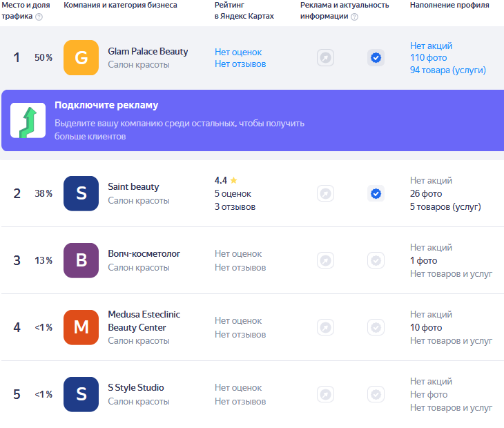Click the grey checkmark badge in S Style Studio row

(376, 394)
